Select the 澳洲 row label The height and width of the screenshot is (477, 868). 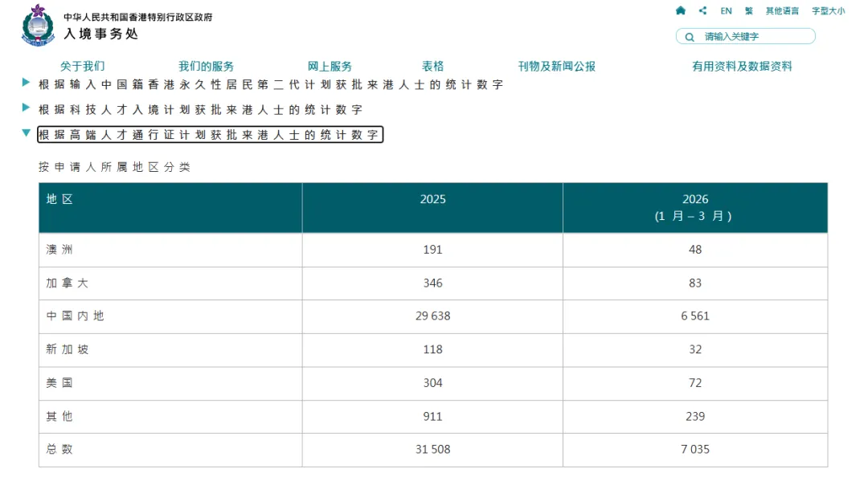59,250
